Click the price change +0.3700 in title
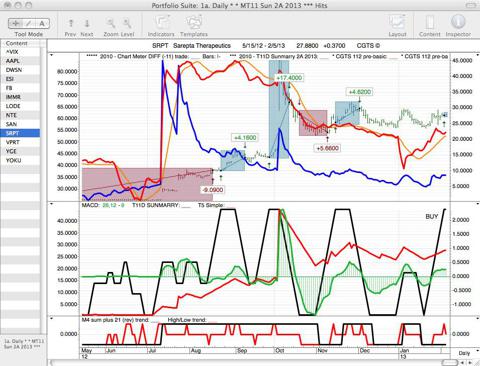 coord(334,46)
